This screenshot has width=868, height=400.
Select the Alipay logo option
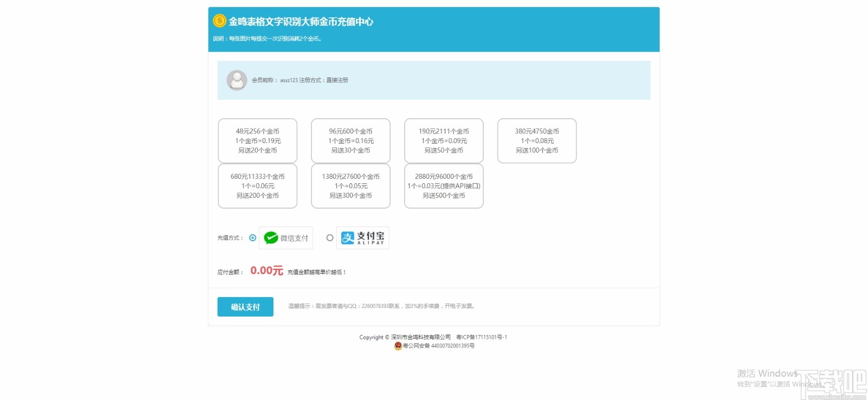362,238
